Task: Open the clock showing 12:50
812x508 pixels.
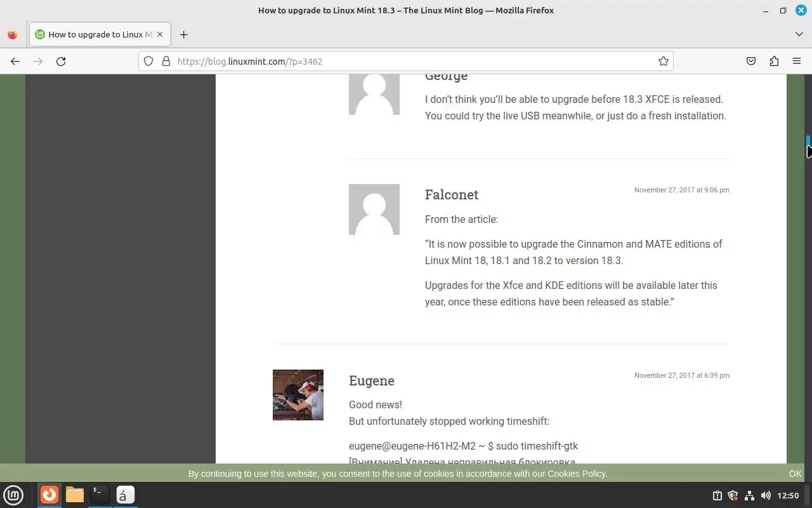Action: (x=788, y=495)
